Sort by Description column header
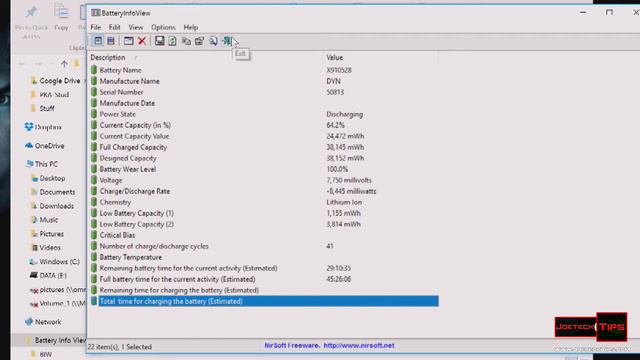This screenshot has height=360, width=640. click(205, 58)
